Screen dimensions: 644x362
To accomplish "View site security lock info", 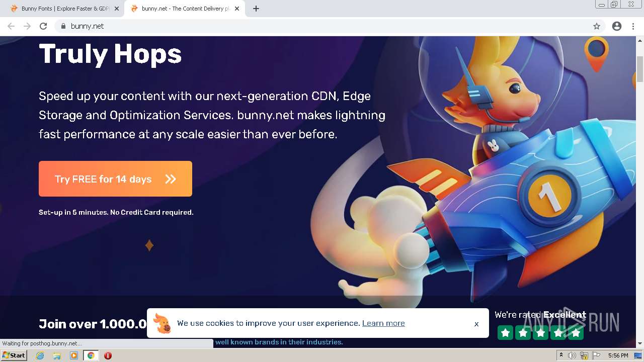I will 63,26.
